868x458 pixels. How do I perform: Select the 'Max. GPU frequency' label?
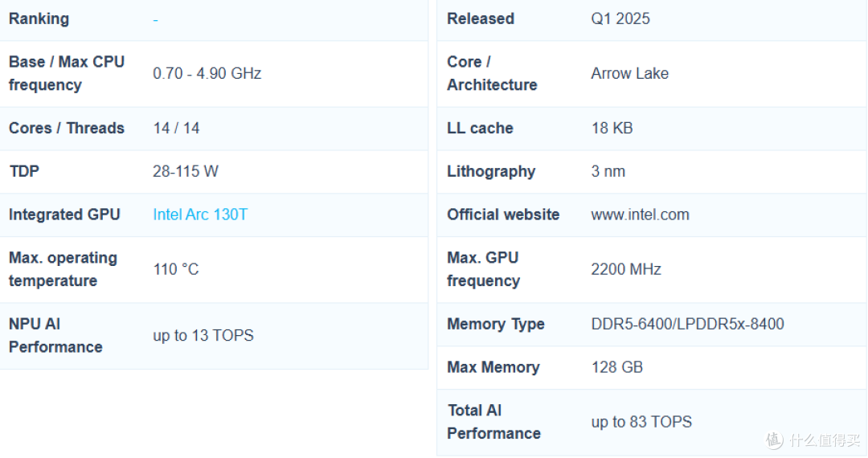pyautogui.click(x=483, y=269)
